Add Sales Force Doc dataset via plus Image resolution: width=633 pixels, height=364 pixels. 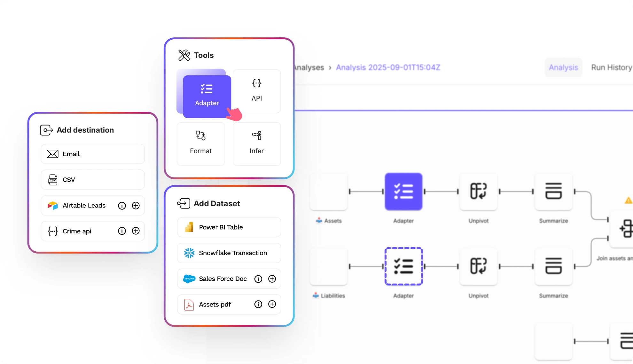click(272, 279)
